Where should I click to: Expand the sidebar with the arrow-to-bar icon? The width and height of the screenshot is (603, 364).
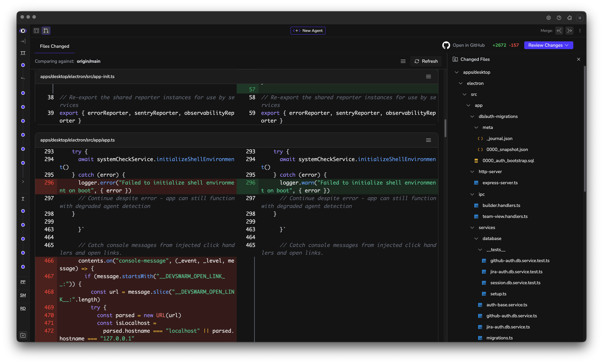click(23, 41)
